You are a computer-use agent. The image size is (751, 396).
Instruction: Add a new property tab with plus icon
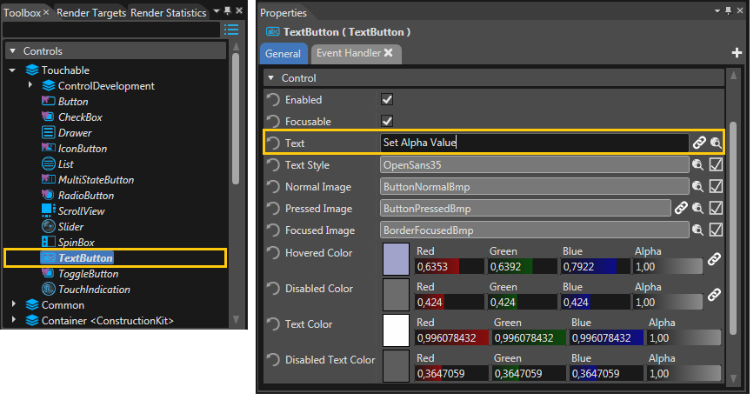[737, 53]
